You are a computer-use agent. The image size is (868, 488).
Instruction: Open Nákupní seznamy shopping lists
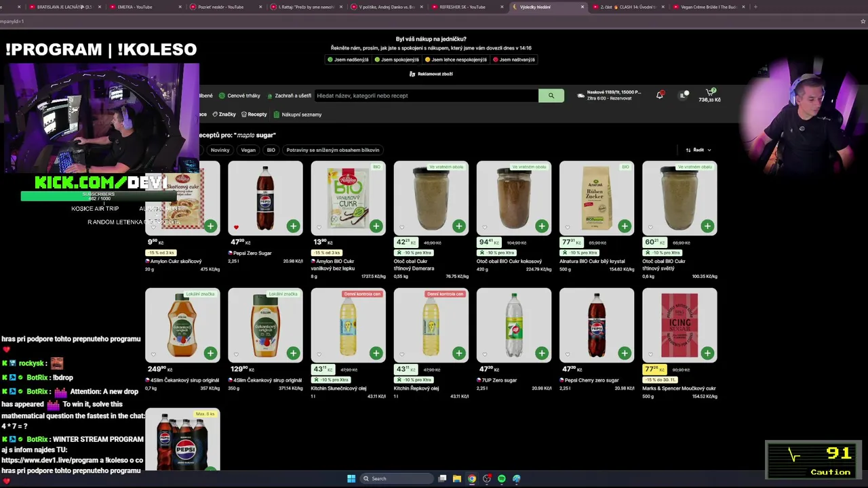point(298,115)
